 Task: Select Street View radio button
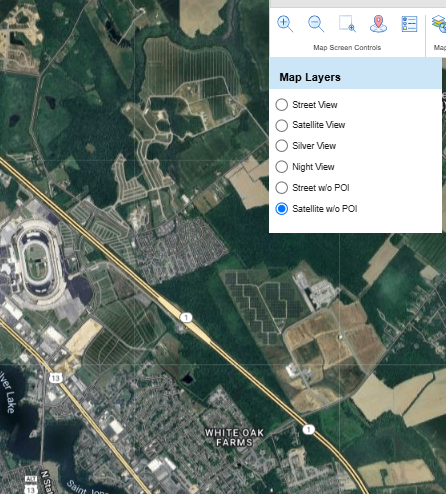coord(282,105)
